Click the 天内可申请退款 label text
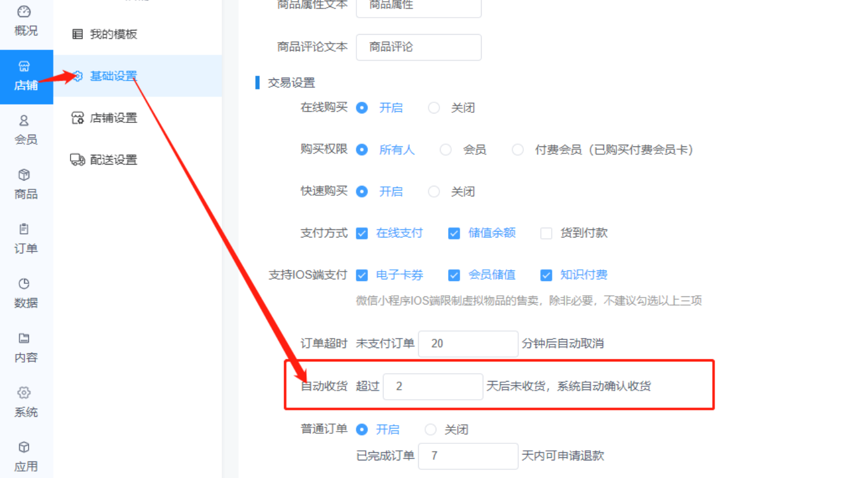This screenshot has width=868, height=478. (x=563, y=456)
